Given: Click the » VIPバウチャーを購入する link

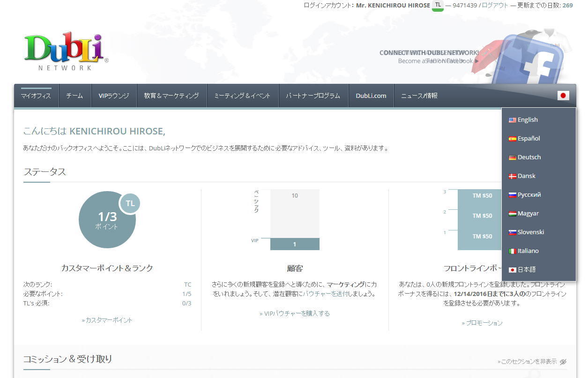Looking at the screenshot, I should [x=295, y=313].
